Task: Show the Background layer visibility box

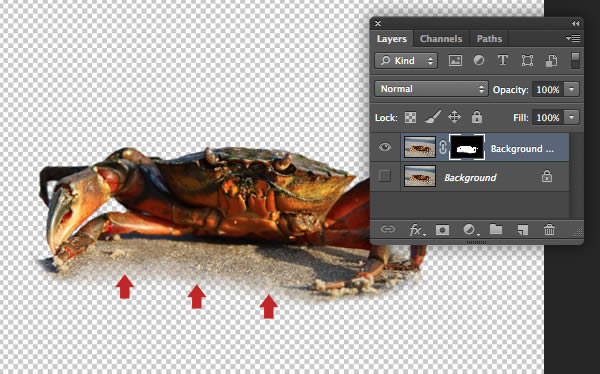Action: click(385, 176)
